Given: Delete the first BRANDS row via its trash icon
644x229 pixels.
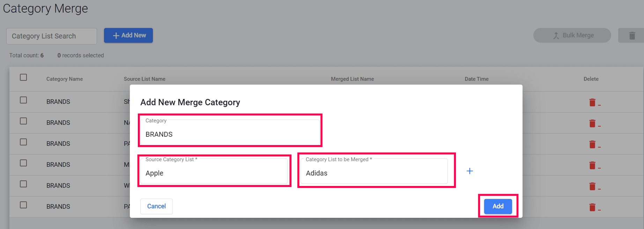Looking at the screenshot, I should pyautogui.click(x=592, y=102).
